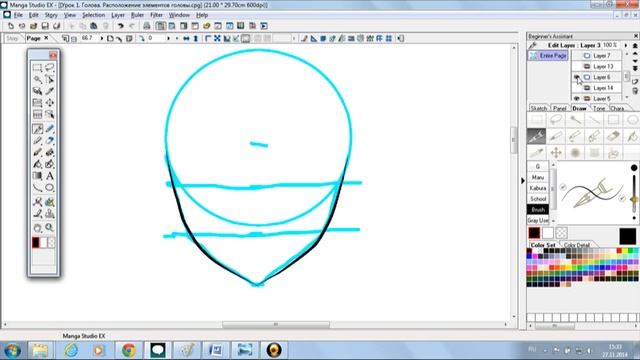Toggle visibility box of Layer 14

(x=576, y=88)
